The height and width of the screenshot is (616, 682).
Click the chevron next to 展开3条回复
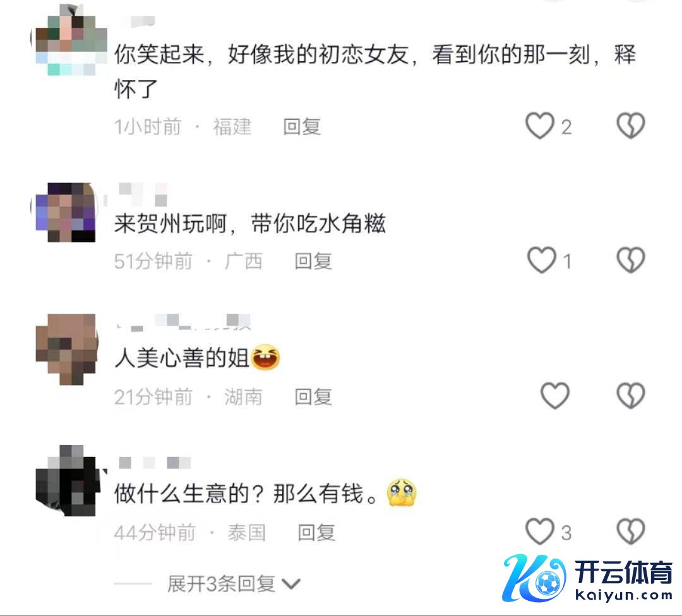coord(291,584)
